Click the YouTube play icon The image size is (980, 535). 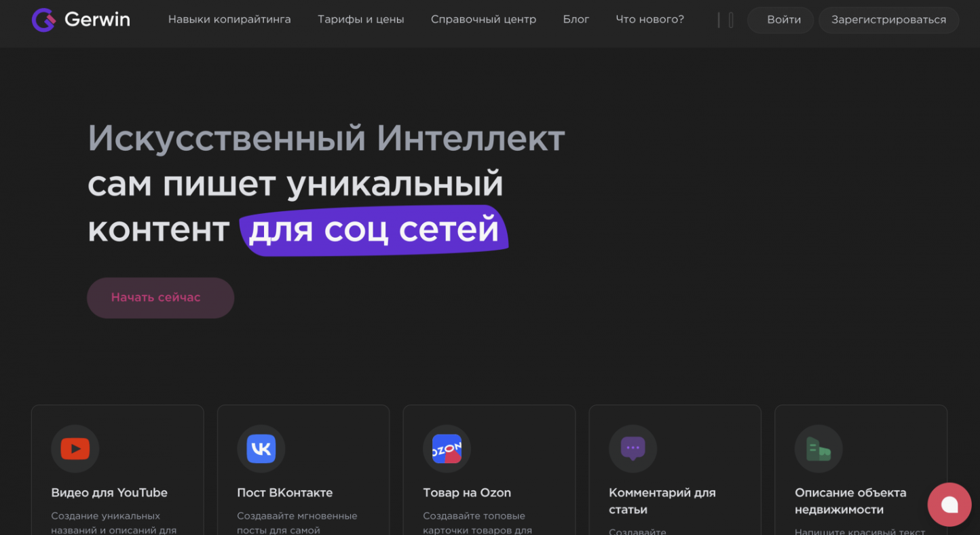click(75, 449)
